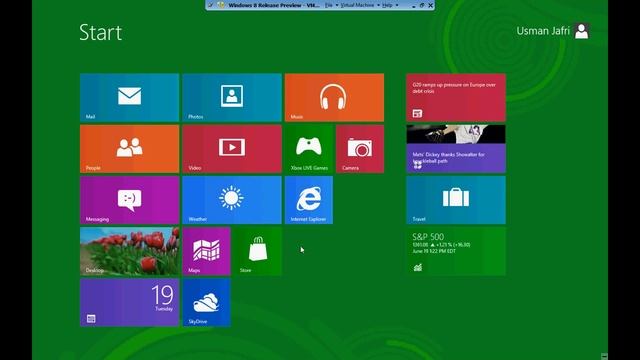Open the Camera tile
This screenshot has height=360, width=640.
coord(360,149)
